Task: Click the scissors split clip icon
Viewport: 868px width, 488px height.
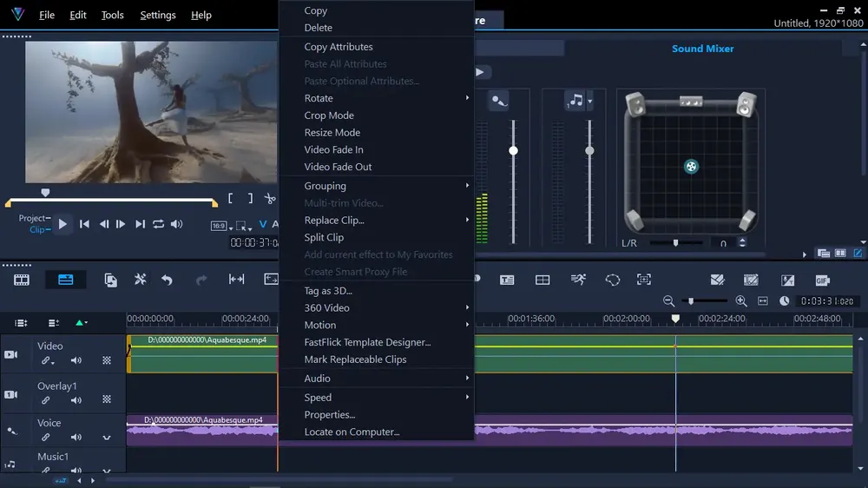Action: 270,198
